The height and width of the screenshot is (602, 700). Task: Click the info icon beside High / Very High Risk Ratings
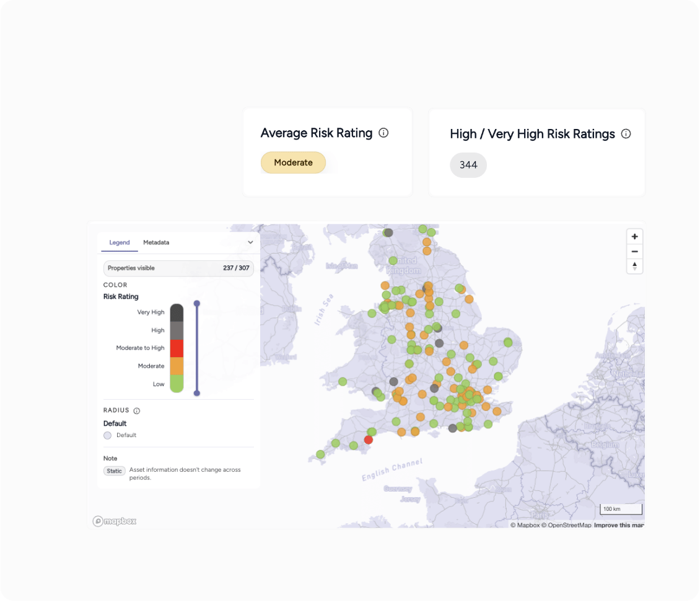[x=626, y=134]
